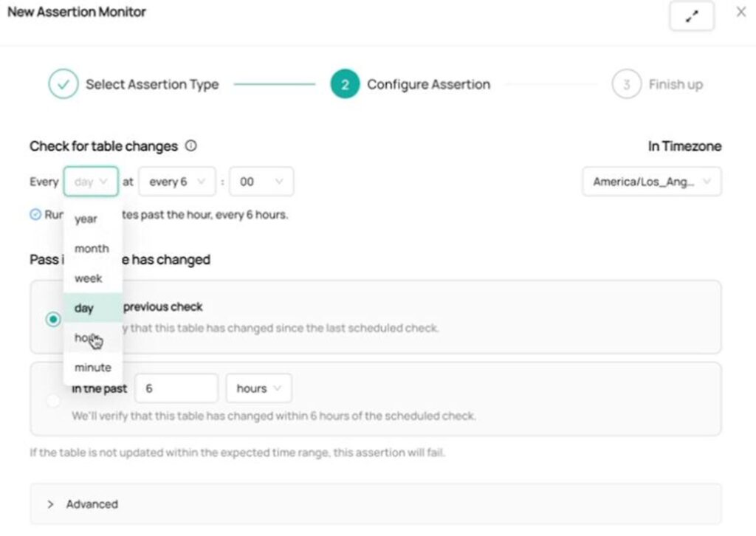The height and width of the screenshot is (536, 756).
Task: Open the every 6 hour dropdown
Action: pyautogui.click(x=176, y=182)
